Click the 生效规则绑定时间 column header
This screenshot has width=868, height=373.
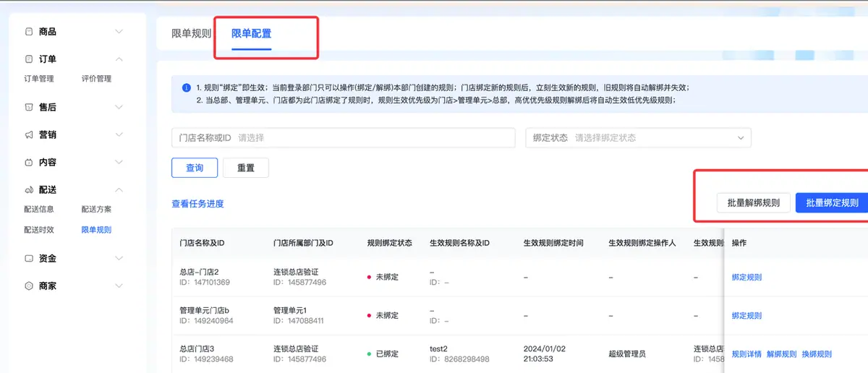tap(553, 243)
